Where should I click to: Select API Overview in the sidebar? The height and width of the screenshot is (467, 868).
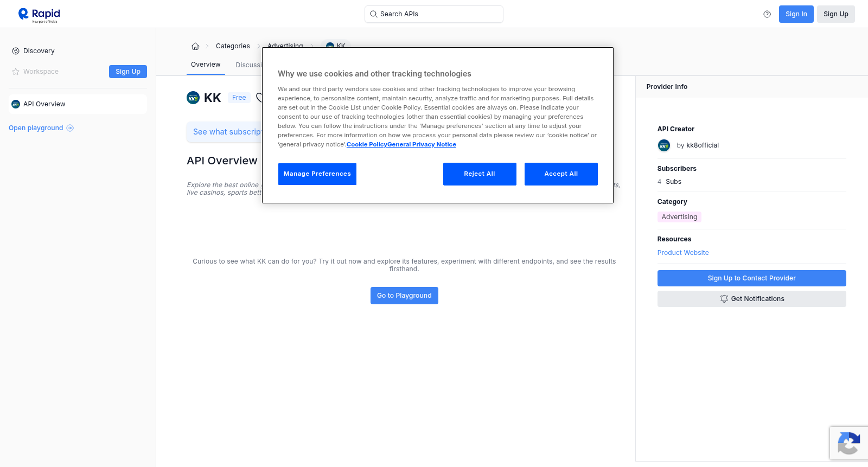78,104
